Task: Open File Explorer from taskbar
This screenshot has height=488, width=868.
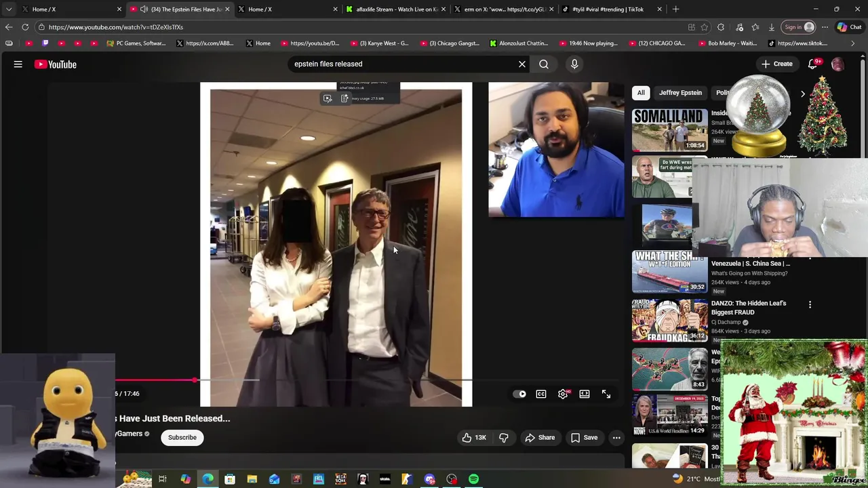Action: (252, 479)
